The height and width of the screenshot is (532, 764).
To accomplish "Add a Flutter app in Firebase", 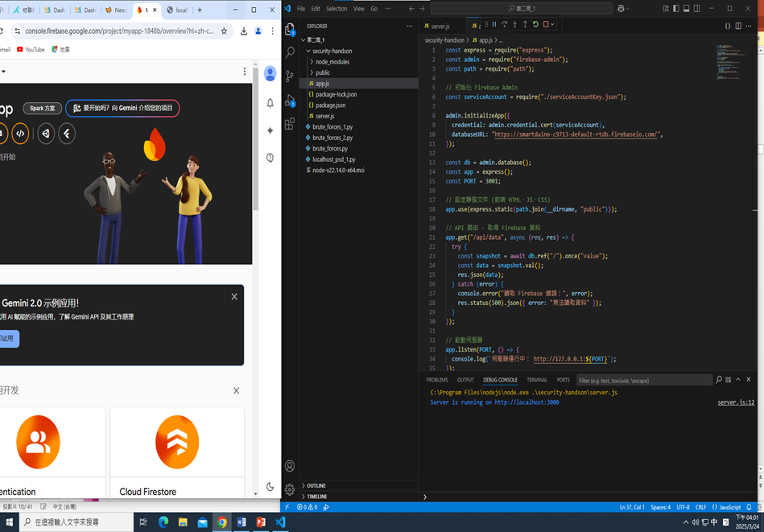I will [x=67, y=134].
